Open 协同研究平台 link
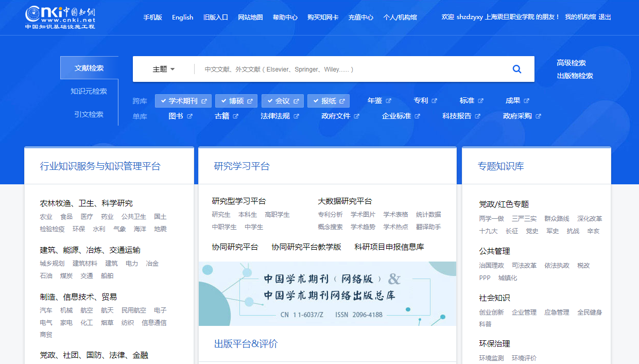Viewport: 639px width, 364px height. (235, 247)
